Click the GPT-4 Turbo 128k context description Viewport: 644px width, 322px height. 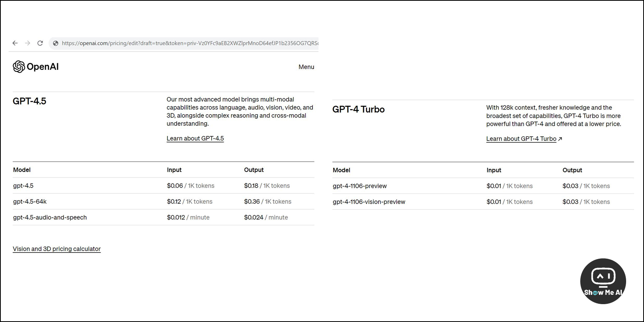(x=554, y=116)
